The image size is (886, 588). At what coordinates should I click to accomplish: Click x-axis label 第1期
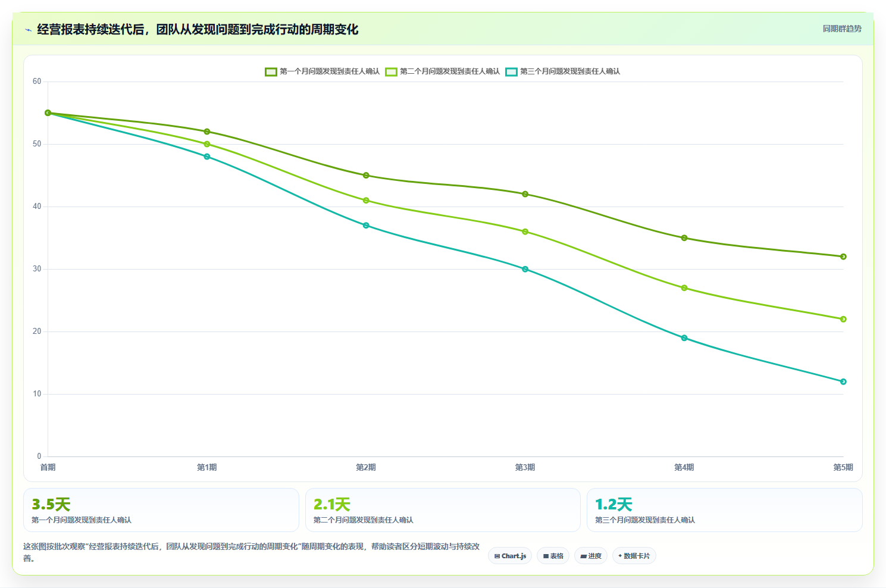[207, 467]
